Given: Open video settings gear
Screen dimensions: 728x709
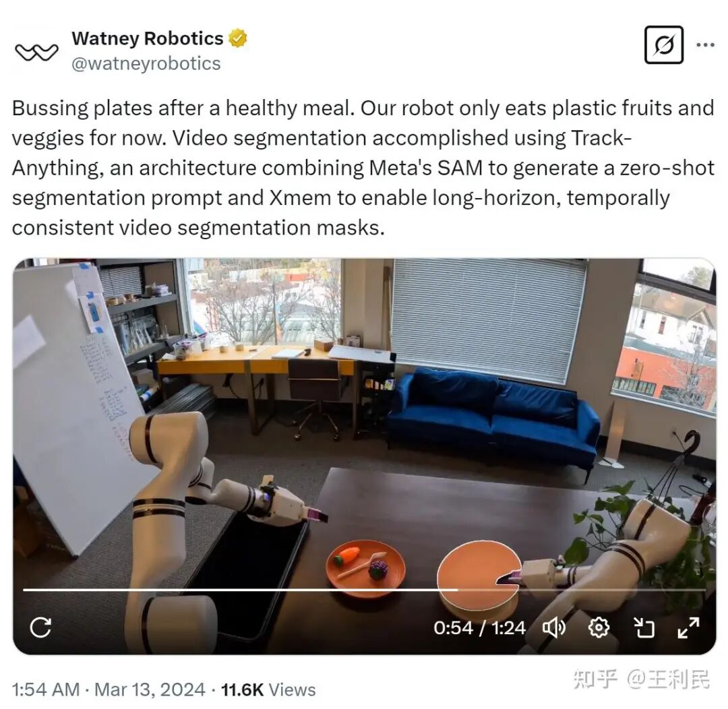Looking at the screenshot, I should [599, 627].
